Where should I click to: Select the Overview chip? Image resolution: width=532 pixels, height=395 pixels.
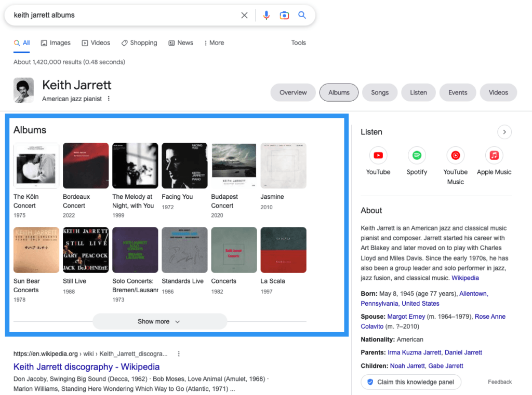293,92
